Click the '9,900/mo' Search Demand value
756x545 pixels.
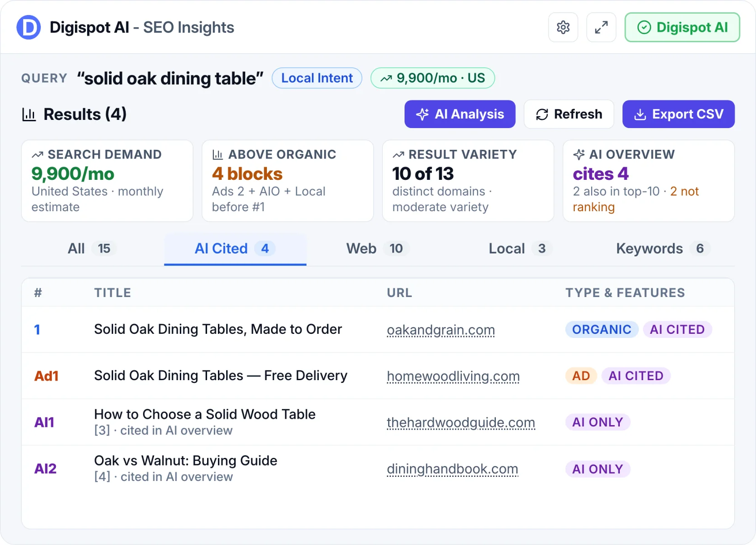click(73, 174)
